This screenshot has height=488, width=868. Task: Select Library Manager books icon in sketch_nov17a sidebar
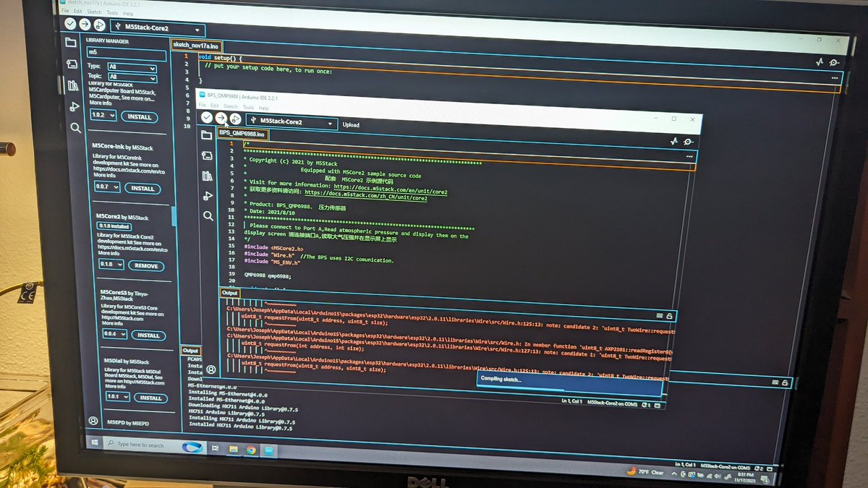pos(73,85)
